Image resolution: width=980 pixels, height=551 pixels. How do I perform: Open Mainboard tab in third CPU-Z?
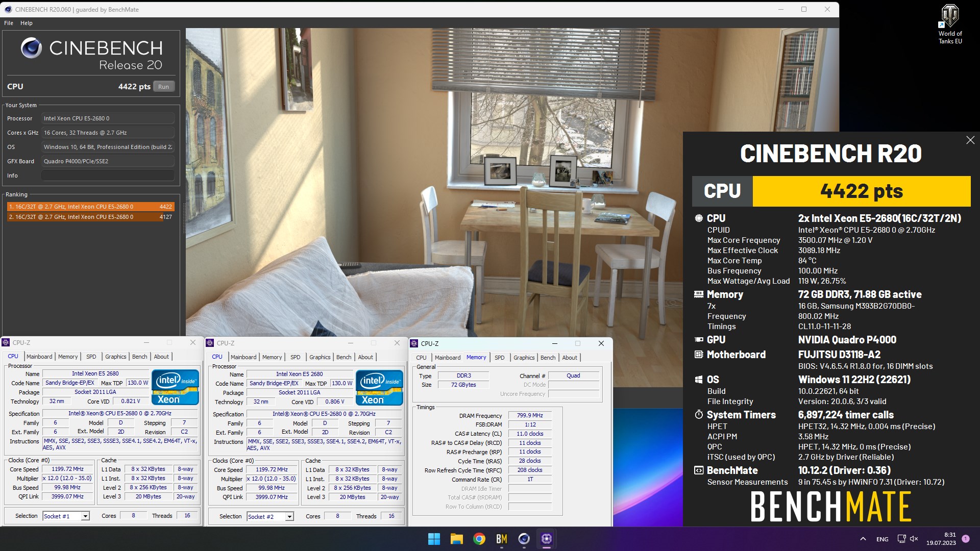[448, 358]
